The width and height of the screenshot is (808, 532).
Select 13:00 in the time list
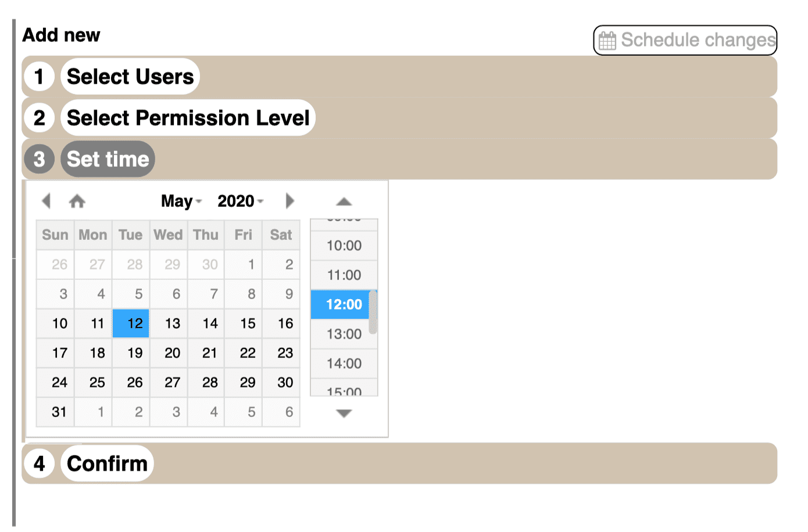344,334
